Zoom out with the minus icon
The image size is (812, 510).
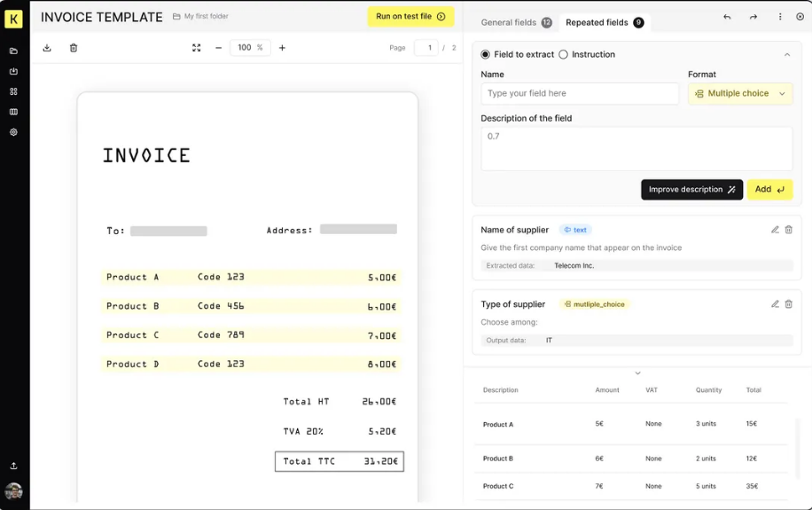219,48
